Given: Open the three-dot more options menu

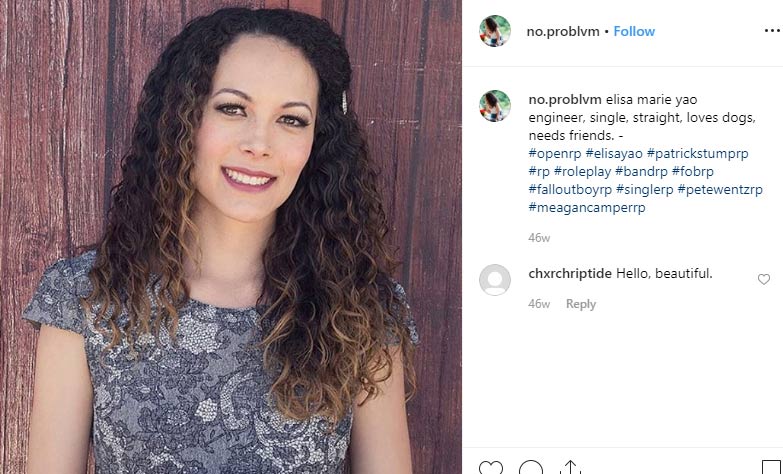Looking at the screenshot, I should point(772,31).
